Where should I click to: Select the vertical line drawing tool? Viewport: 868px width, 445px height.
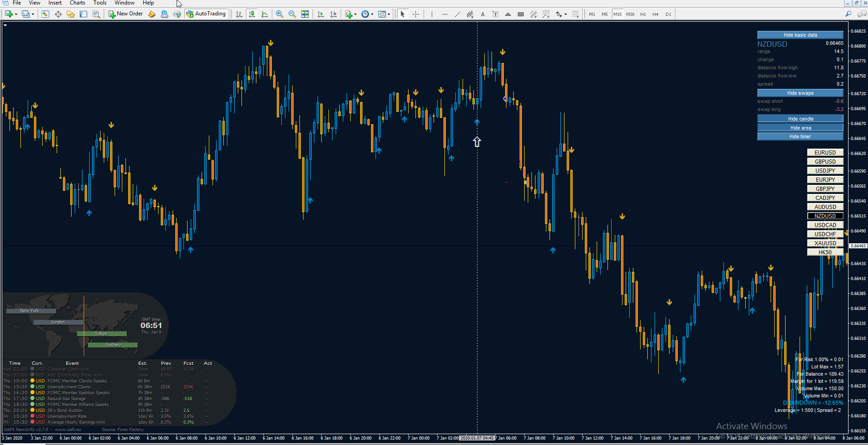(x=432, y=14)
